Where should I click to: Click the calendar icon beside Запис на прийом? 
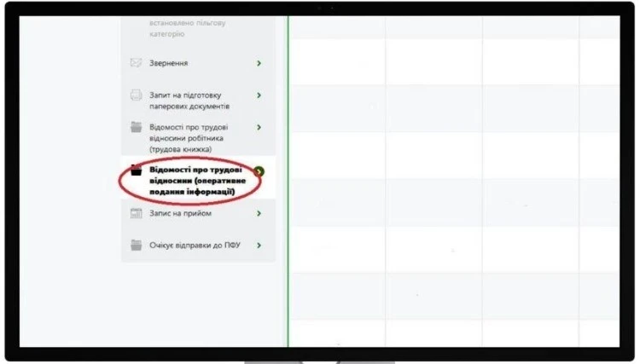[x=136, y=213]
